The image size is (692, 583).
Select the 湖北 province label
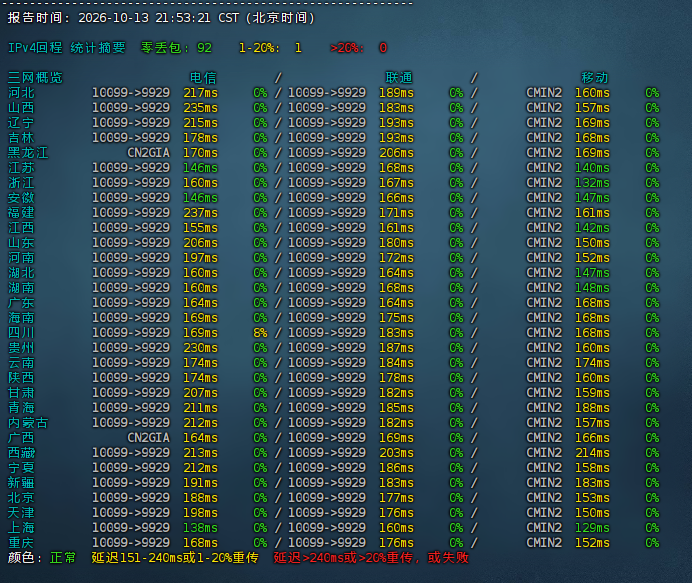pos(21,273)
